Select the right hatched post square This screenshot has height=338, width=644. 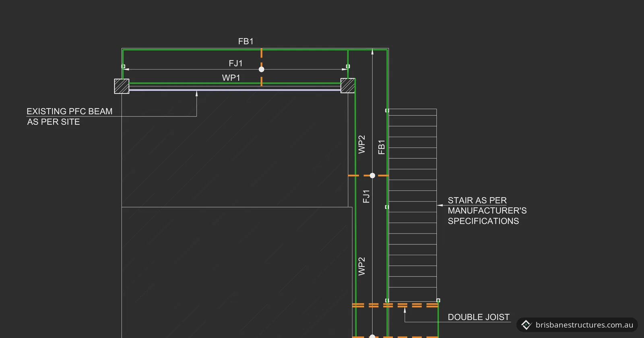(348, 86)
